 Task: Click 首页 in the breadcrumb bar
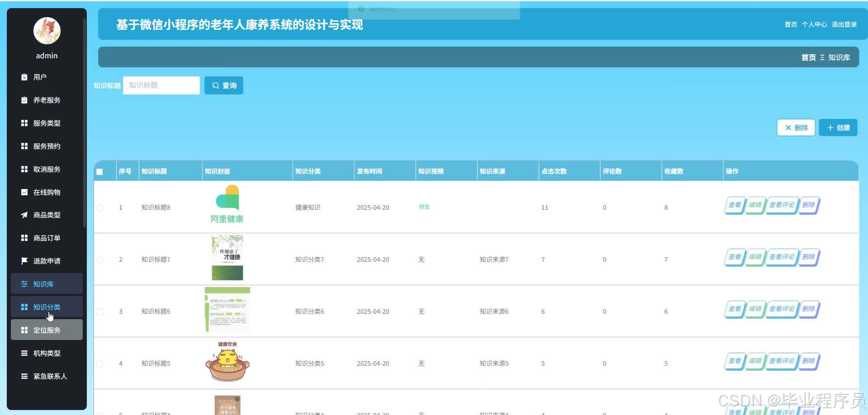point(808,57)
